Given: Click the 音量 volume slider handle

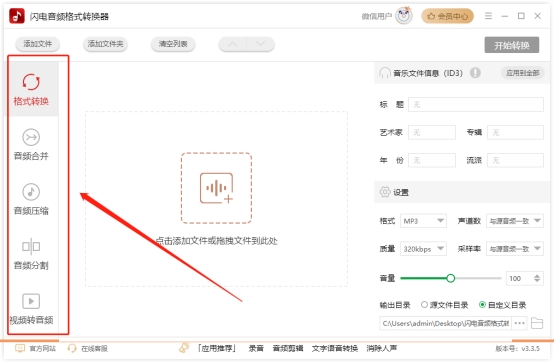Looking at the screenshot, I should tap(450, 278).
